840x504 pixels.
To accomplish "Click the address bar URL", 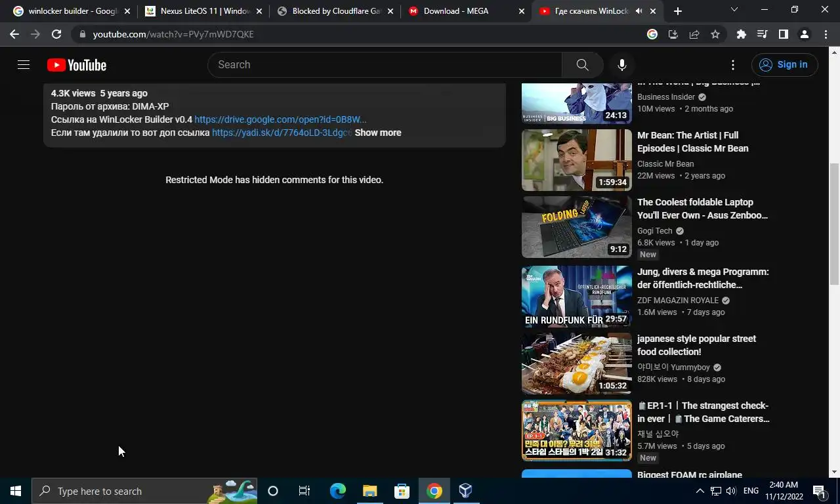I will pos(173,34).
